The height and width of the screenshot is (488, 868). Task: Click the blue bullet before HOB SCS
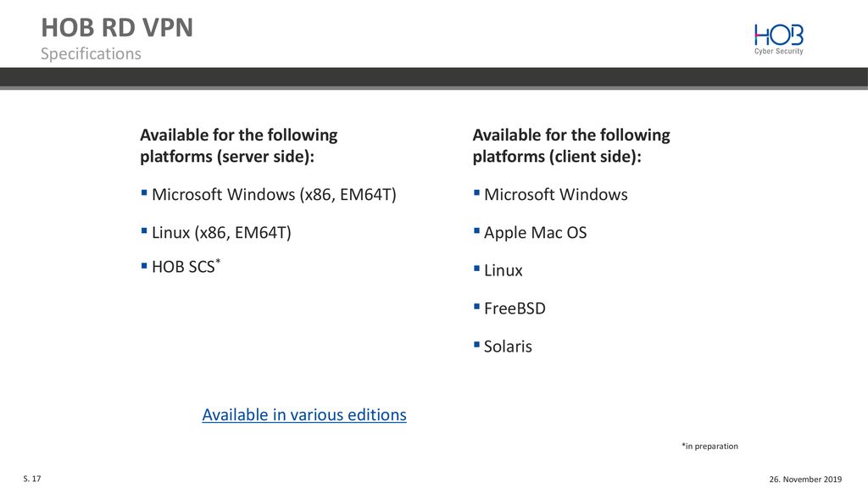coord(144,265)
